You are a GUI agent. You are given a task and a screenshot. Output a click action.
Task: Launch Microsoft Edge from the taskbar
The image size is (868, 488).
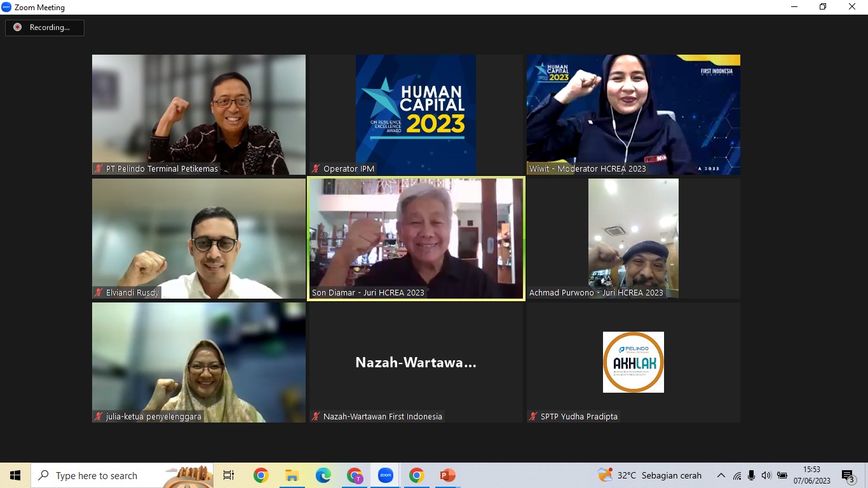tap(323, 475)
